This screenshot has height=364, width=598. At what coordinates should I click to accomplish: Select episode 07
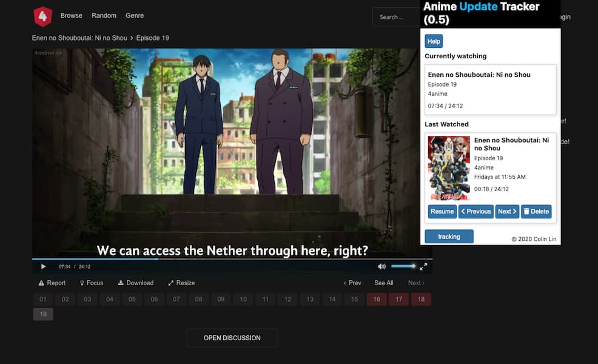click(176, 299)
